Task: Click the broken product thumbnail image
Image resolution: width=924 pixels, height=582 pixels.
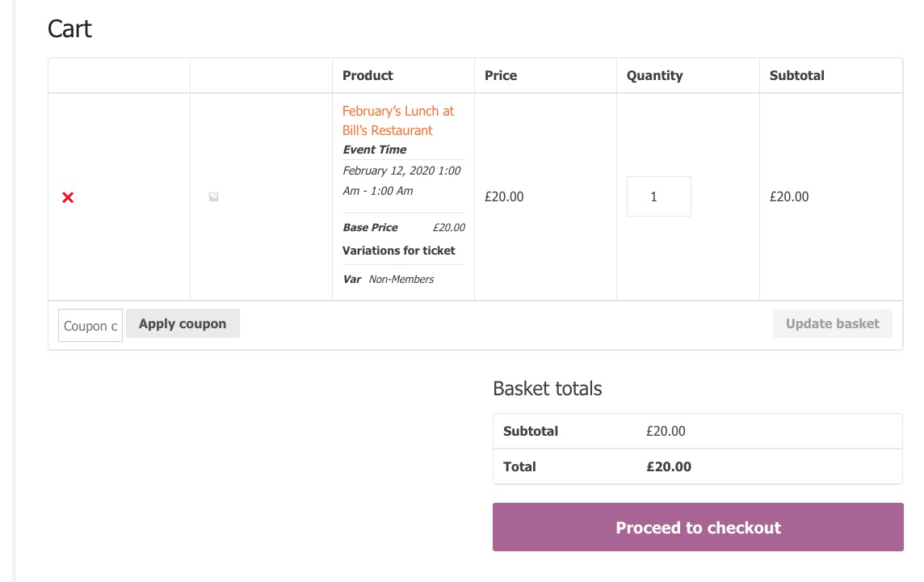Action: (213, 196)
